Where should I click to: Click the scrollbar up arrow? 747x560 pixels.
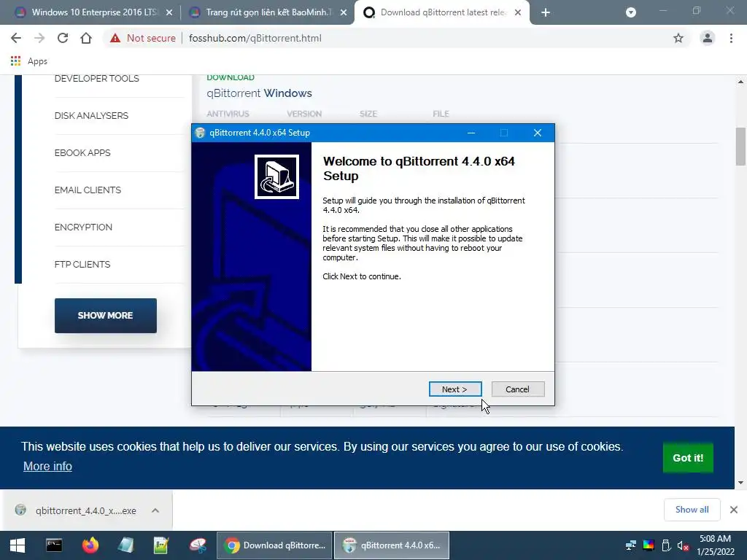pyautogui.click(x=740, y=82)
